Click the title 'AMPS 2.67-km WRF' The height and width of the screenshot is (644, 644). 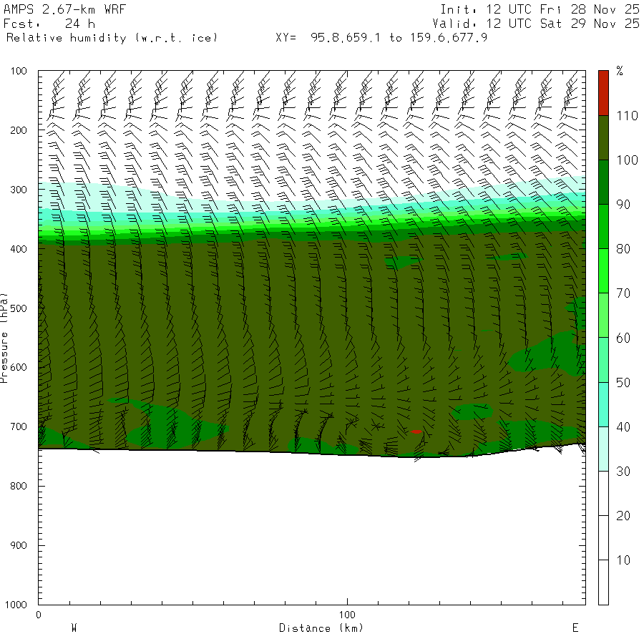coord(64,9)
